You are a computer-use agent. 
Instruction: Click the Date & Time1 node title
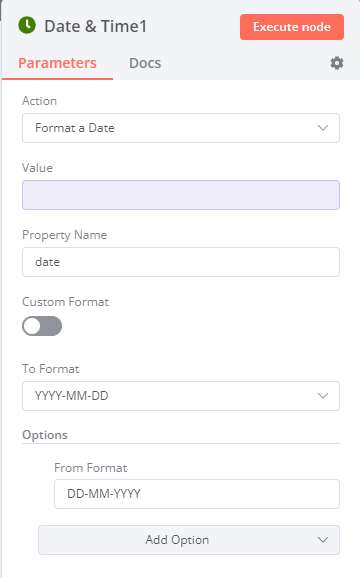pos(96,26)
